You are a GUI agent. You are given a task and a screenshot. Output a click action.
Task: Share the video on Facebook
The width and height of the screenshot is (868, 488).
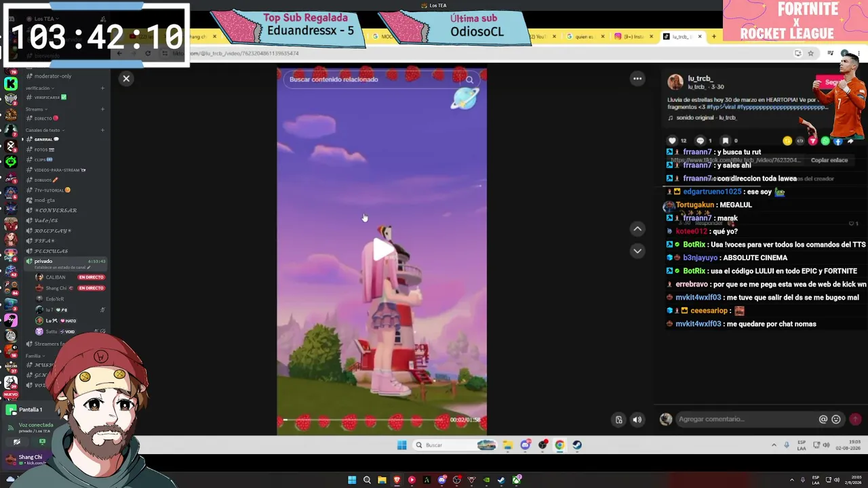click(838, 141)
